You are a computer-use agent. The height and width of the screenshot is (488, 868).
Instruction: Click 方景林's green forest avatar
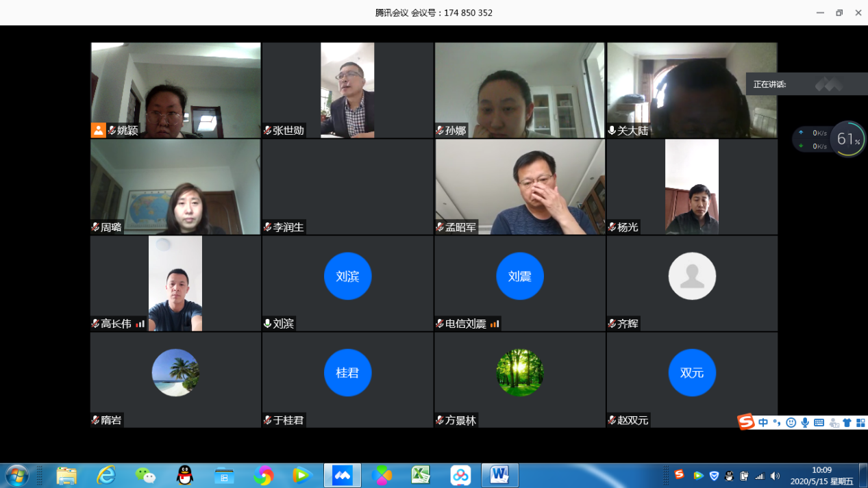[x=520, y=373]
